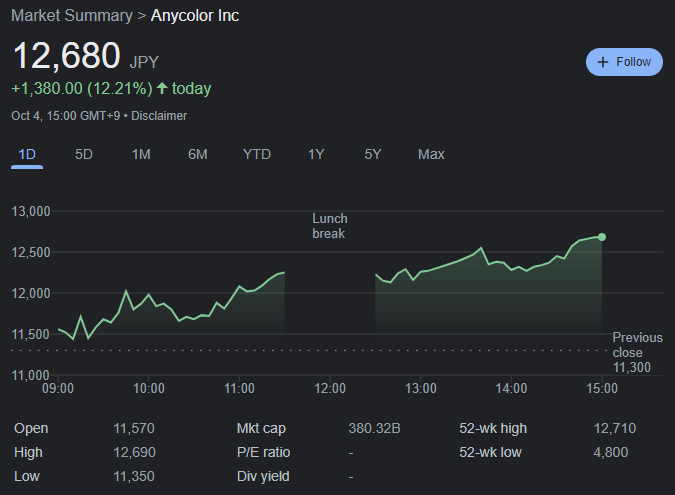
Task: Show the 6M price range
Action: 198,154
